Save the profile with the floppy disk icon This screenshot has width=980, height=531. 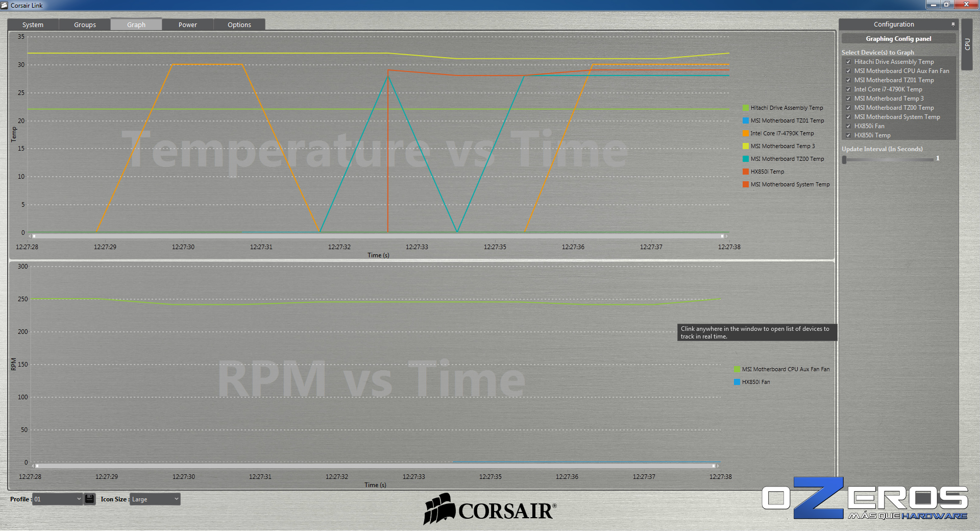(x=89, y=499)
